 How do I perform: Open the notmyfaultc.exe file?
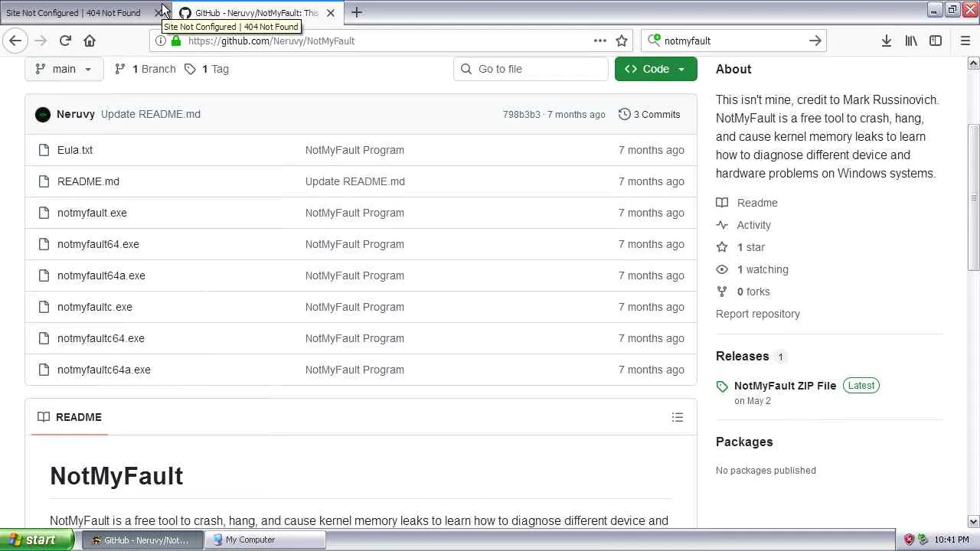coord(95,307)
